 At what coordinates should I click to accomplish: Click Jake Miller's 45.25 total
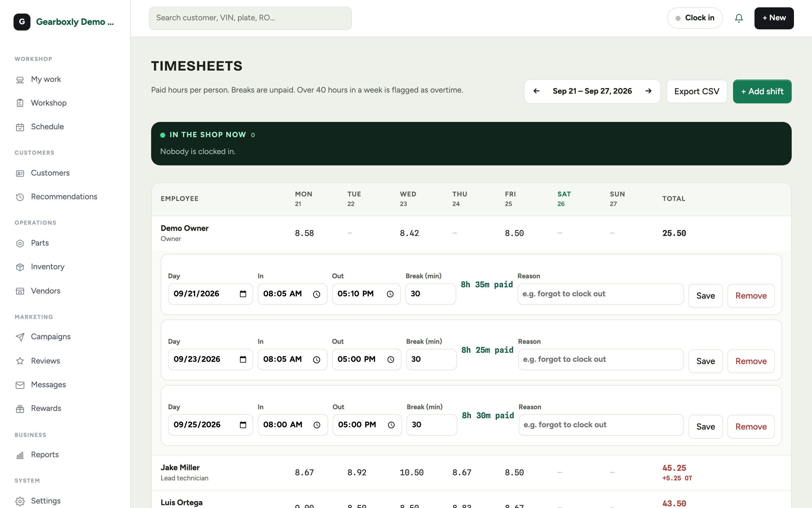pos(674,468)
